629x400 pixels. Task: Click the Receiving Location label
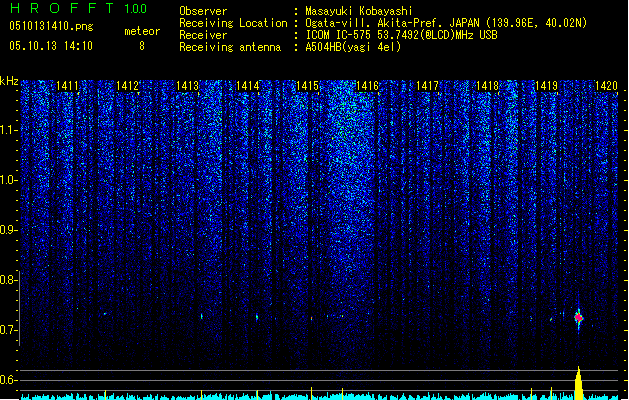click(233, 23)
